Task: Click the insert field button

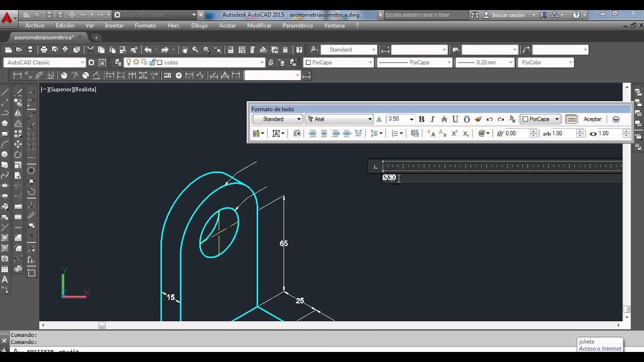Action: [415, 133]
